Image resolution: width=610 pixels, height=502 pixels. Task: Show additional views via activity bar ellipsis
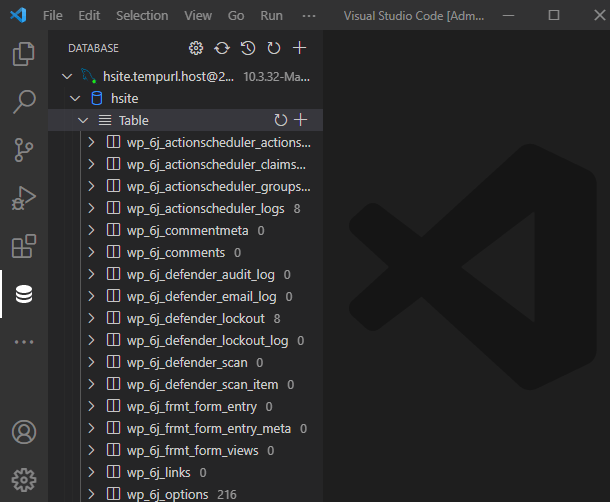(x=24, y=342)
